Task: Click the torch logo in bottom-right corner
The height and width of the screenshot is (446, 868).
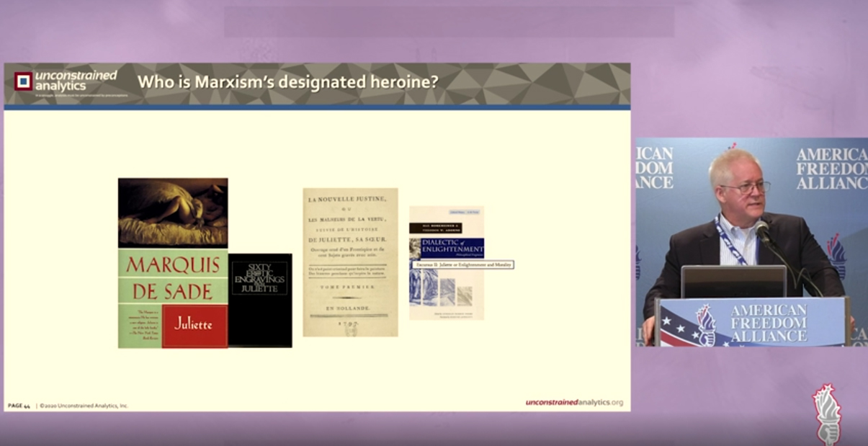Action: click(x=826, y=413)
